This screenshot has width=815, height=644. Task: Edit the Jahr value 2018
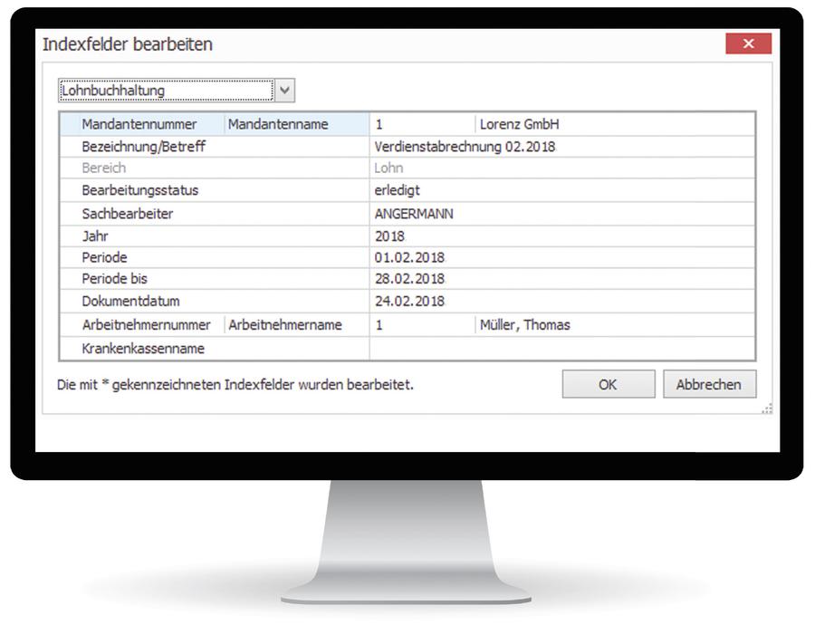tap(561, 235)
